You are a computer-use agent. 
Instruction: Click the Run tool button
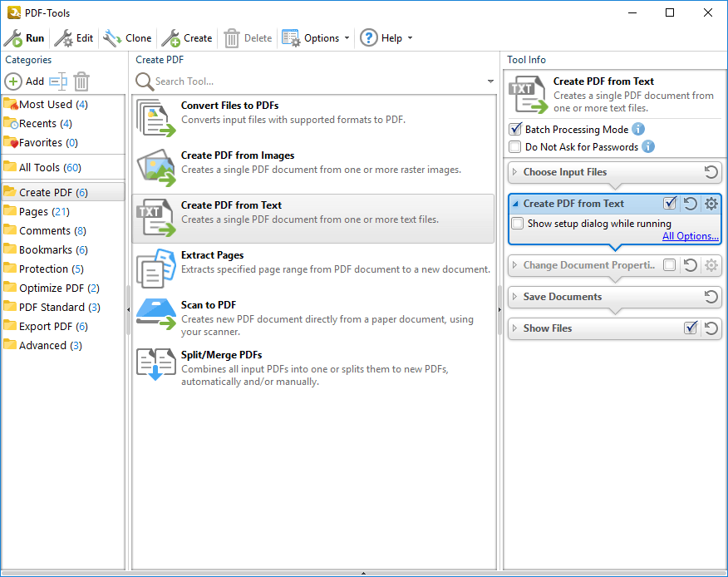(x=24, y=38)
